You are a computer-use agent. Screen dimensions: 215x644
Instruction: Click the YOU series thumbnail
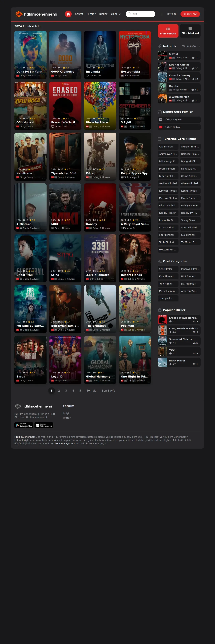(162, 352)
